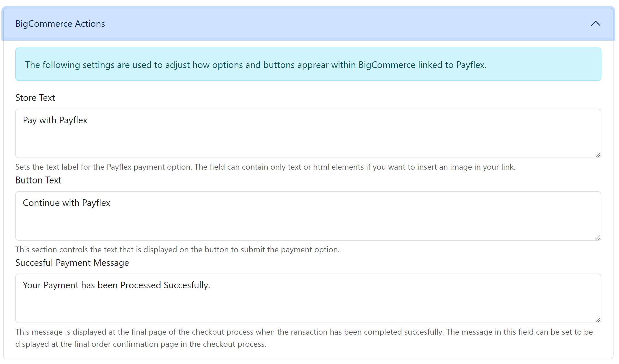Collapse the BigCommerce Actions chevron arrow
Screen dimensions: 619x364
[595, 24]
